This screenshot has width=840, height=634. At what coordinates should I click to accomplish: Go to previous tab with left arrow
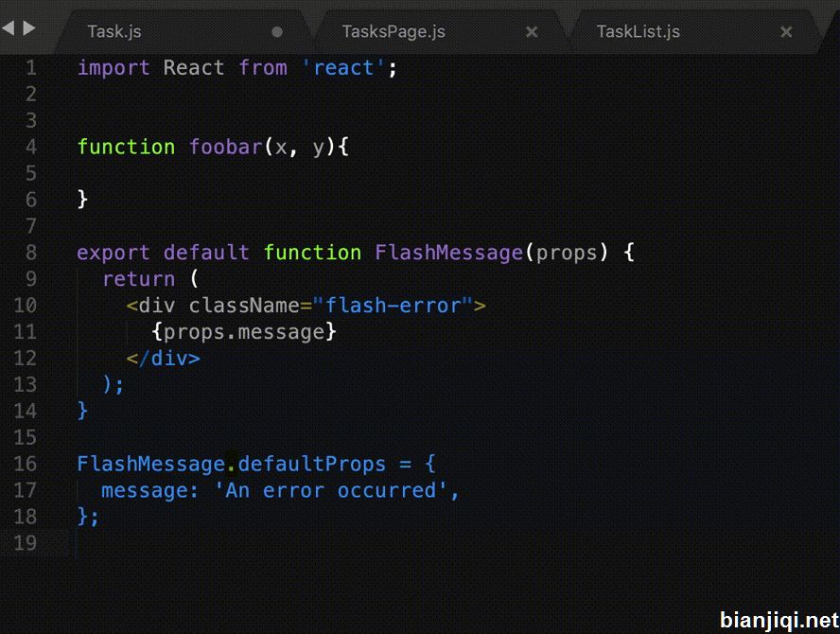click(x=8, y=27)
